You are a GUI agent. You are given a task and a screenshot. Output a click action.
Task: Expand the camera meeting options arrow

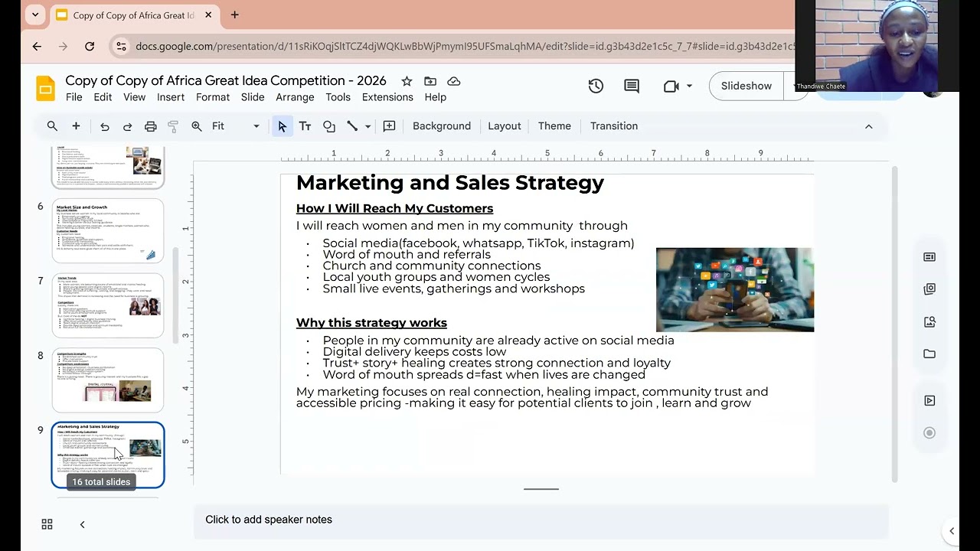(x=690, y=86)
